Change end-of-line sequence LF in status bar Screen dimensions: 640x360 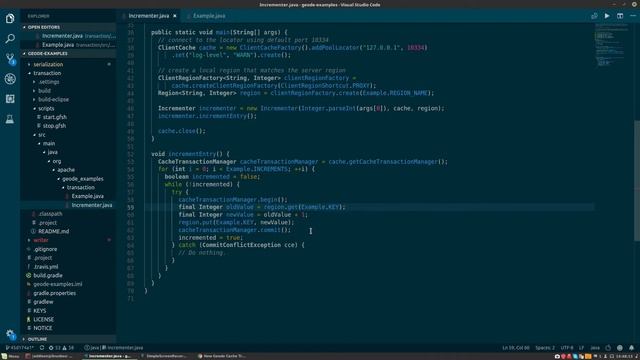[581, 348]
